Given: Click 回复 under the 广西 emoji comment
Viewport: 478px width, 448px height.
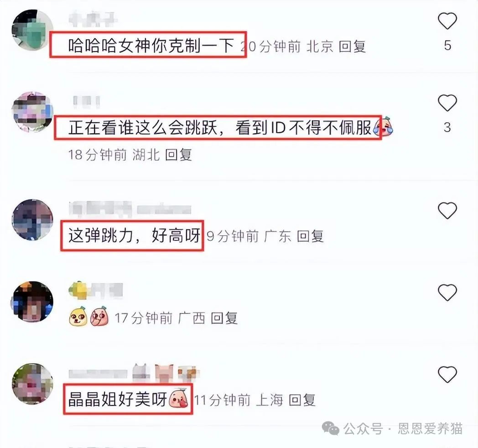Looking at the screenshot, I should click(224, 318).
